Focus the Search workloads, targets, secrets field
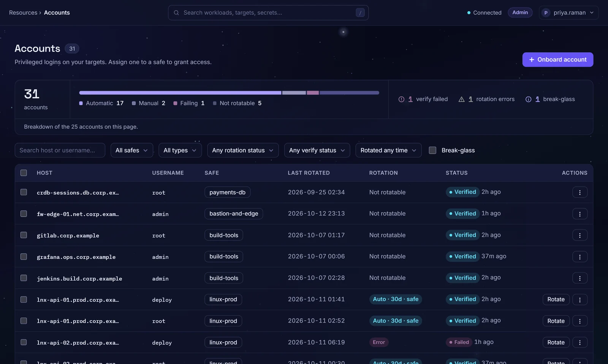The height and width of the screenshot is (364, 608). click(x=268, y=13)
